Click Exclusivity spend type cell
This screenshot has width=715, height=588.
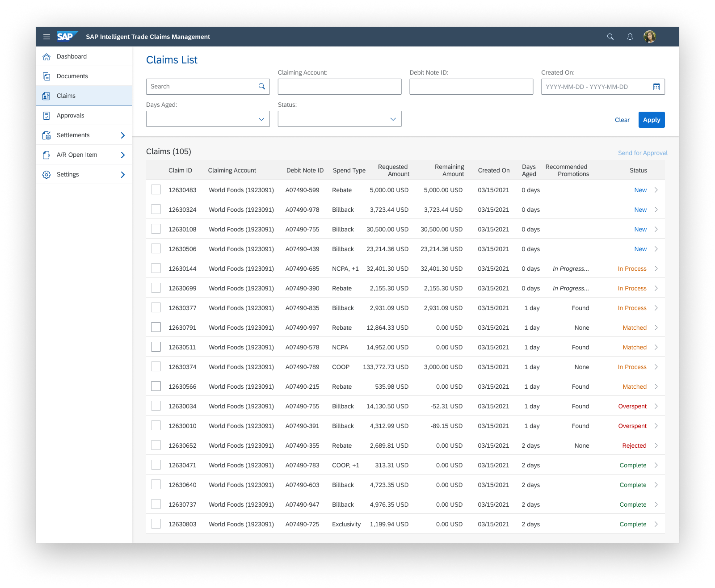346,524
